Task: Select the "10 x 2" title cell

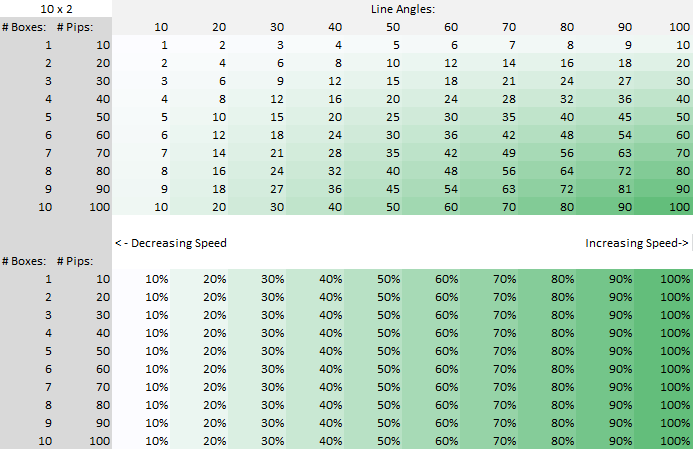Action: pyautogui.click(x=55, y=8)
